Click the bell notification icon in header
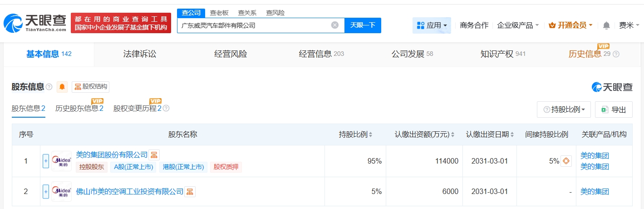 click(606, 25)
